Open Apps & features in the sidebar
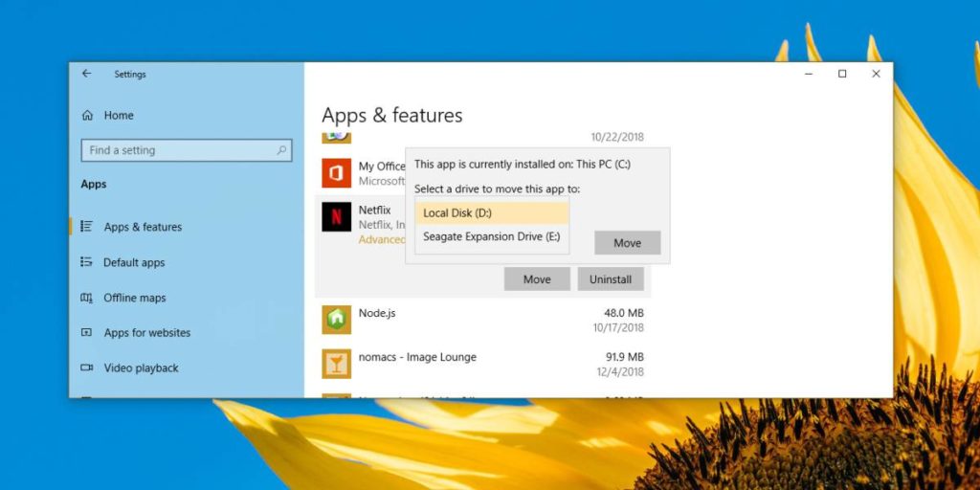The image size is (980, 490). 142,227
